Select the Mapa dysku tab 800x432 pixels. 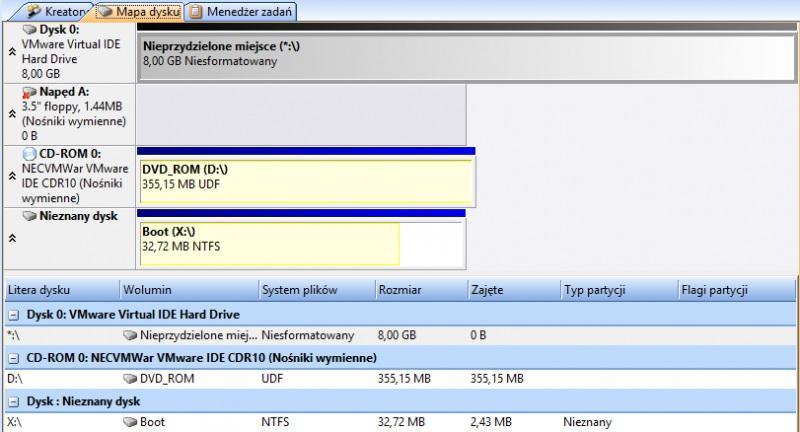(138, 11)
